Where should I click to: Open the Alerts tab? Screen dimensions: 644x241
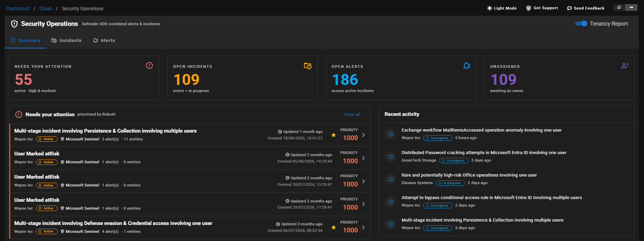[x=104, y=41]
